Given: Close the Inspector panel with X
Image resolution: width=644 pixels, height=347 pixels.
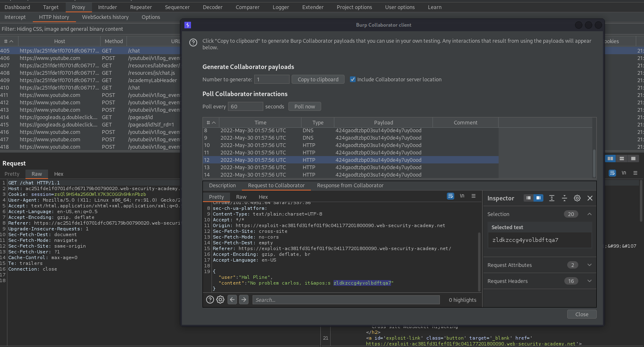Looking at the screenshot, I should [590, 198].
